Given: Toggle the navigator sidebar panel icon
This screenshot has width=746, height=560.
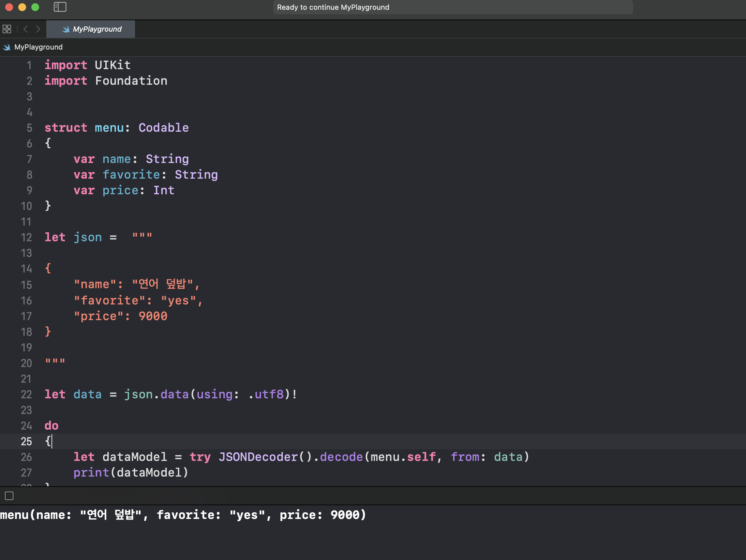Looking at the screenshot, I should (x=60, y=7).
